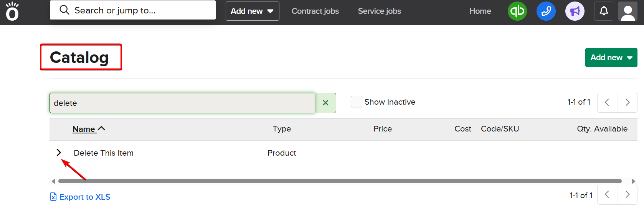Open the user profile avatar
This screenshot has width=644, height=212.
click(x=628, y=12)
